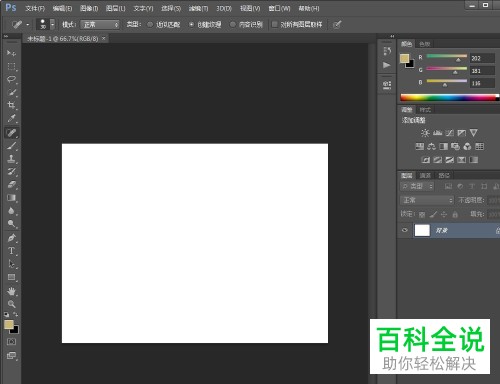This screenshot has height=384, width=500.
Task: Open the 图层(L) menu
Action: coord(115,8)
